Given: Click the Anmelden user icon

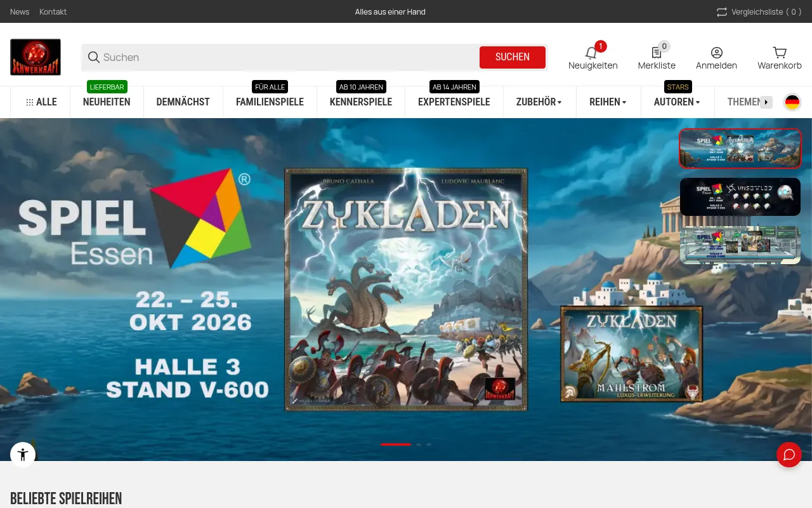Looking at the screenshot, I should (x=716, y=58).
